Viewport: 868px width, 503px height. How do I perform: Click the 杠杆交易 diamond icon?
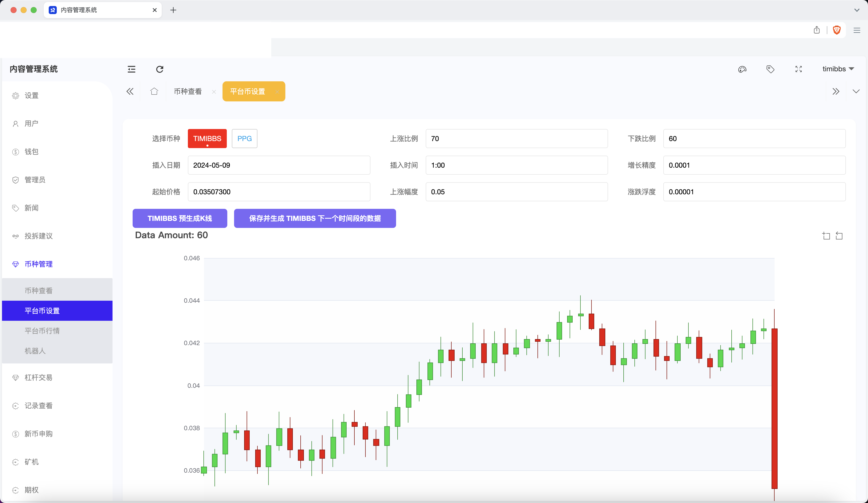16,378
